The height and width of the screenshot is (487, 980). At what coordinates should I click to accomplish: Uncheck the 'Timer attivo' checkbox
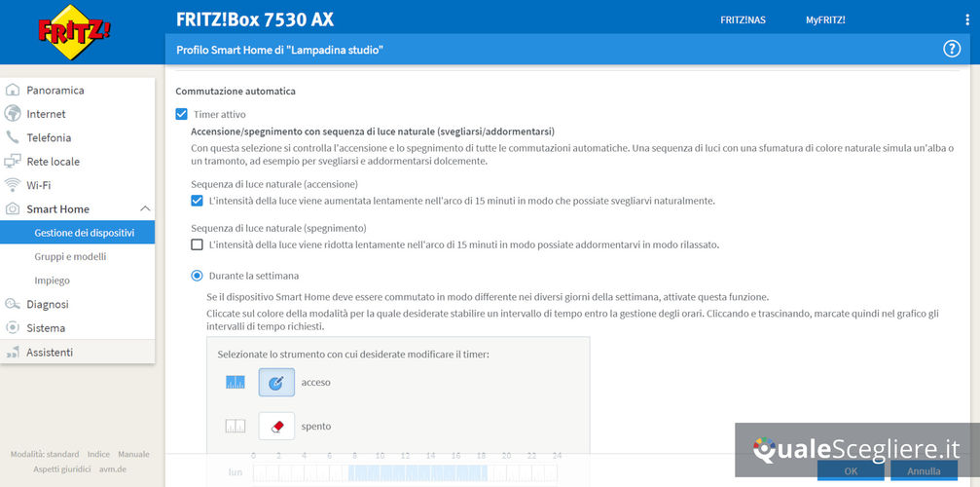click(181, 114)
